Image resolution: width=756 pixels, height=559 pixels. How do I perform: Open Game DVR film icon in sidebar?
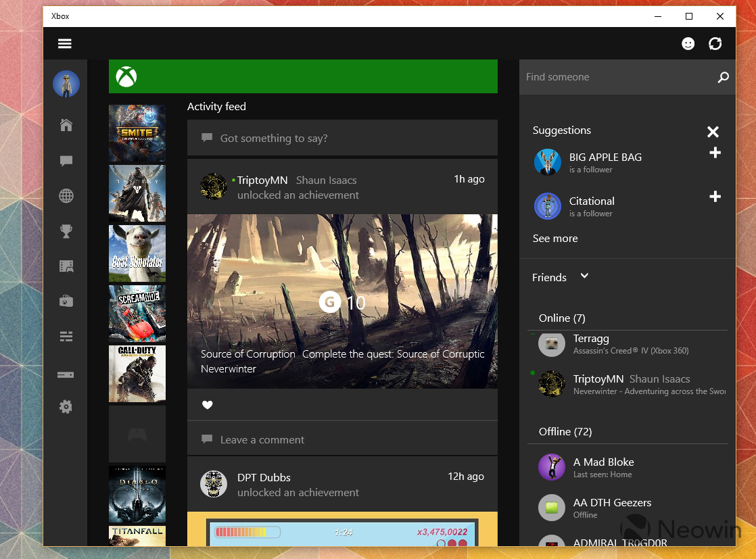[66, 266]
